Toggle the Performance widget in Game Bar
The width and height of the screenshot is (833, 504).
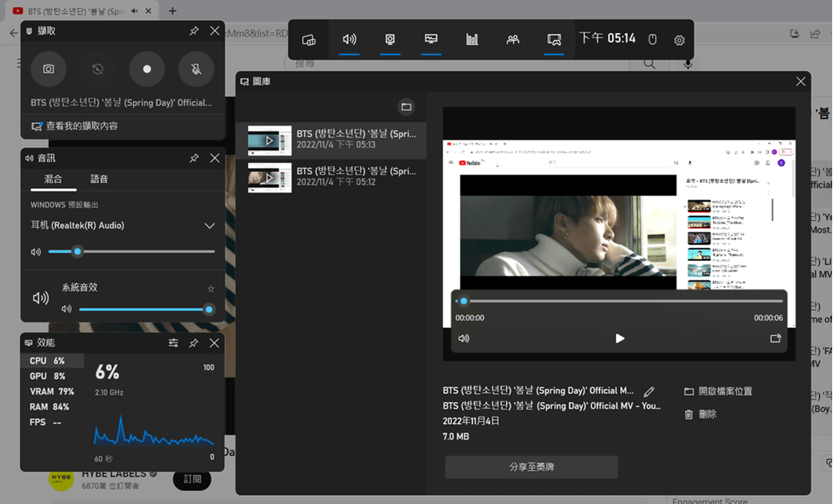pos(431,39)
